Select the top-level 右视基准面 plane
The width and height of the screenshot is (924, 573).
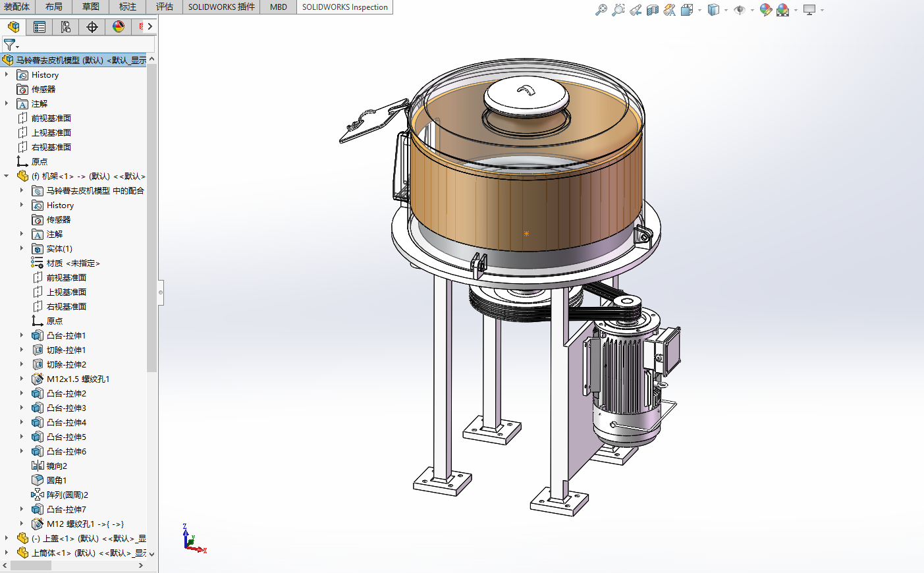pyautogui.click(x=51, y=147)
